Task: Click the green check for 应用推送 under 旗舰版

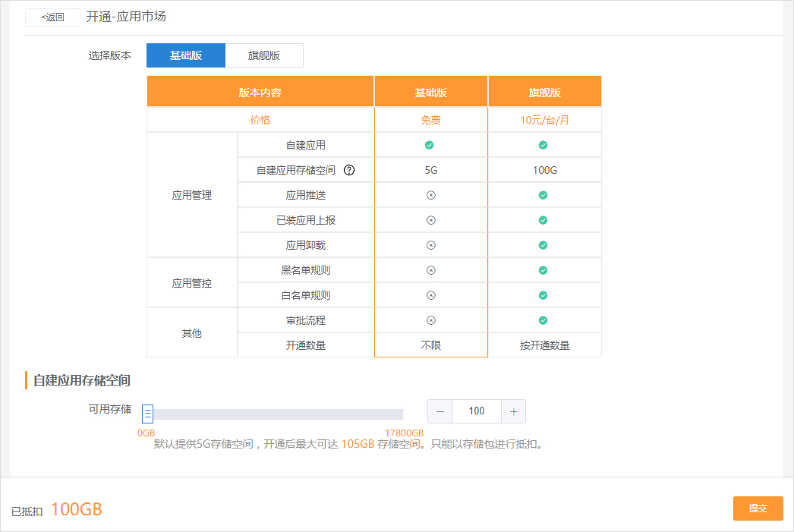Action: (x=544, y=195)
